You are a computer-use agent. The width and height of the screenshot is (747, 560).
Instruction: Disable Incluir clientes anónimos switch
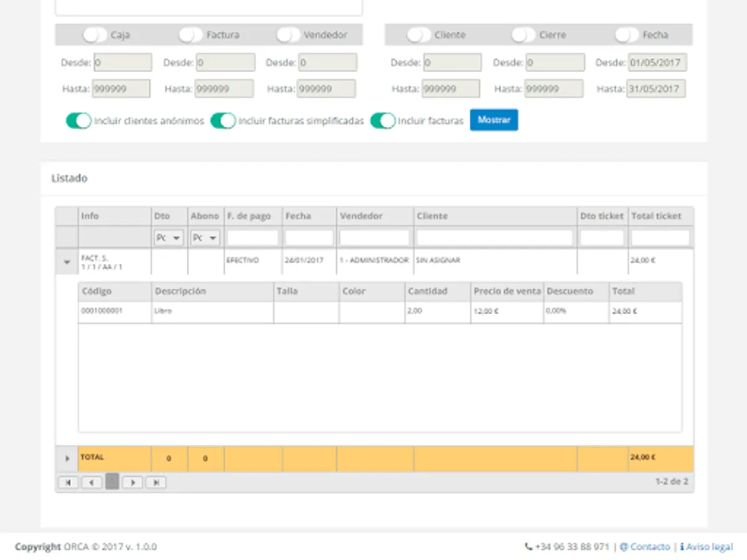pos(78,121)
